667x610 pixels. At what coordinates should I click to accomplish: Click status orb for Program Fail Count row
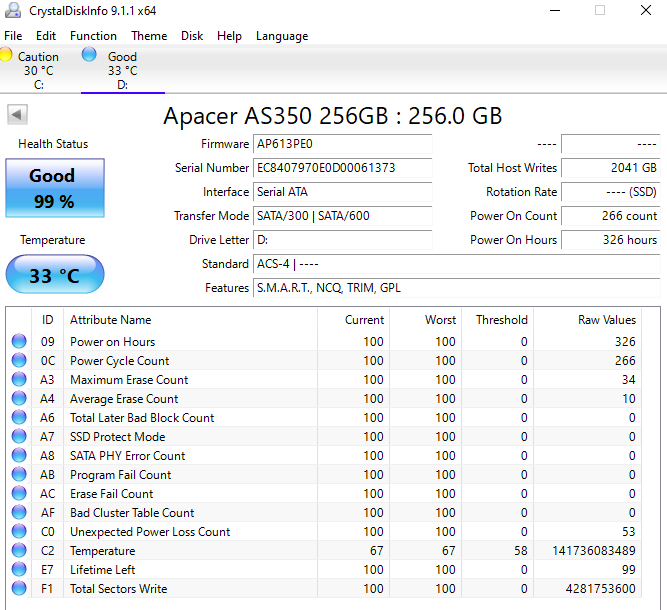point(19,474)
